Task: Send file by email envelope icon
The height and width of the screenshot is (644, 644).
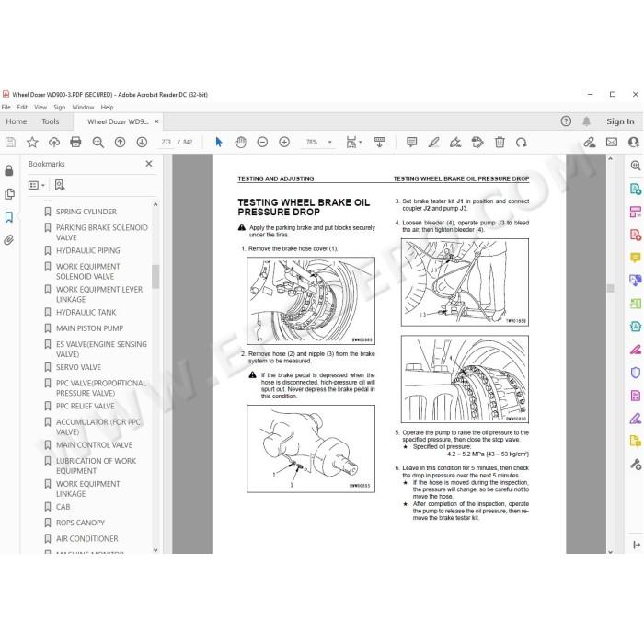Action: [x=612, y=142]
